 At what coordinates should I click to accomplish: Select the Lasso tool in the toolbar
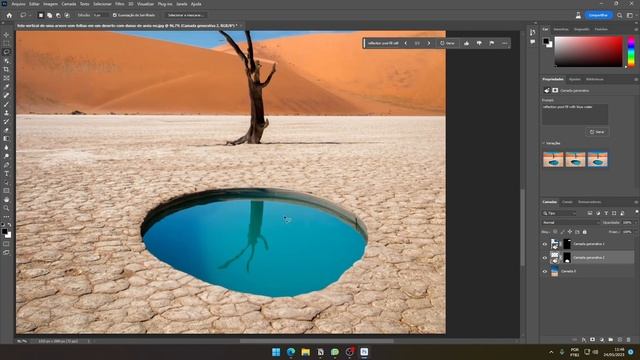6,52
